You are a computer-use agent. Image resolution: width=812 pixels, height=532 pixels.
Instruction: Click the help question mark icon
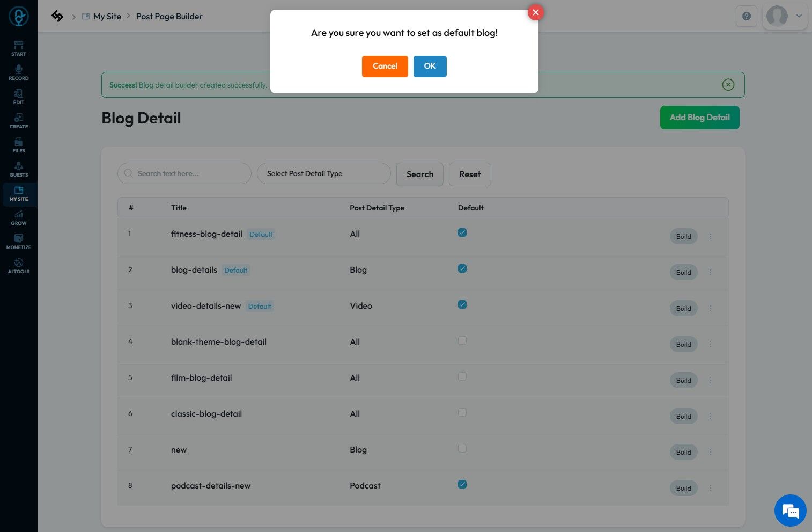pos(746,16)
